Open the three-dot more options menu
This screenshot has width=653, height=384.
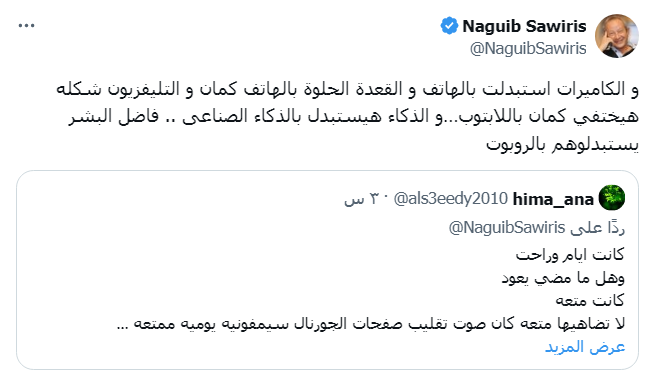point(26,26)
